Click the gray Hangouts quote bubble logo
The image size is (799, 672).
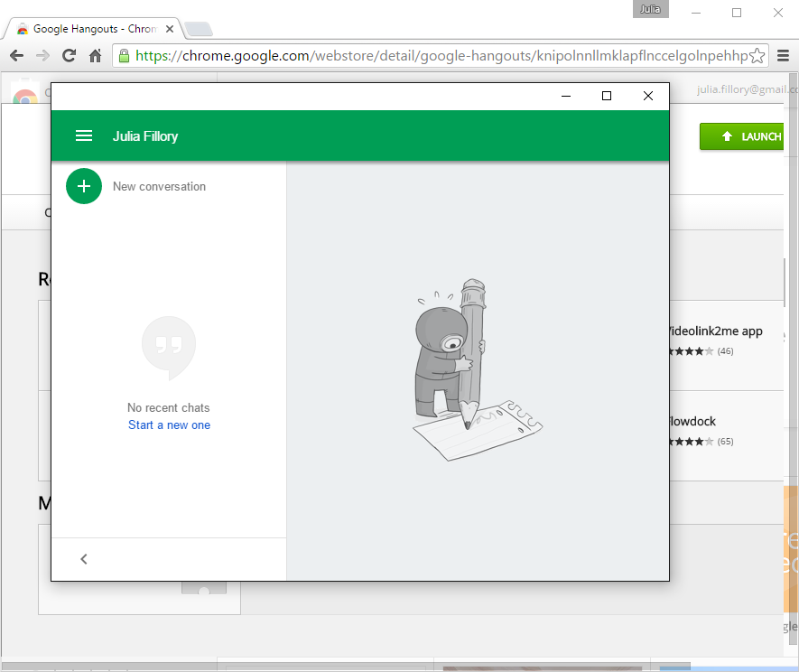169,347
